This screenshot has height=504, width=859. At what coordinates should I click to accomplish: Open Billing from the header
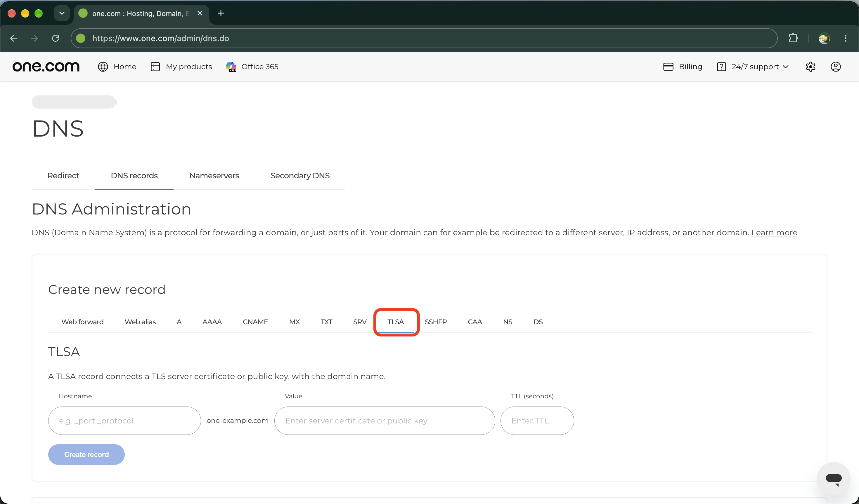click(x=683, y=67)
